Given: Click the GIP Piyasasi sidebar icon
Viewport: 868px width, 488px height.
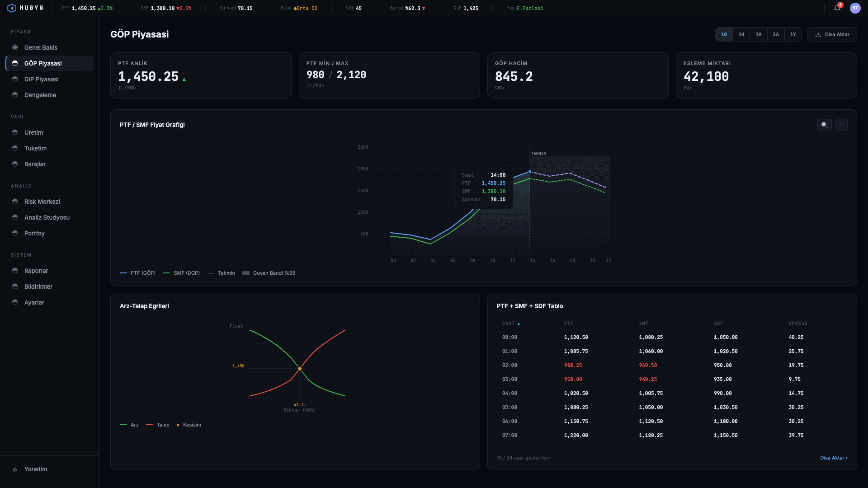Looking at the screenshot, I should (15, 79).
